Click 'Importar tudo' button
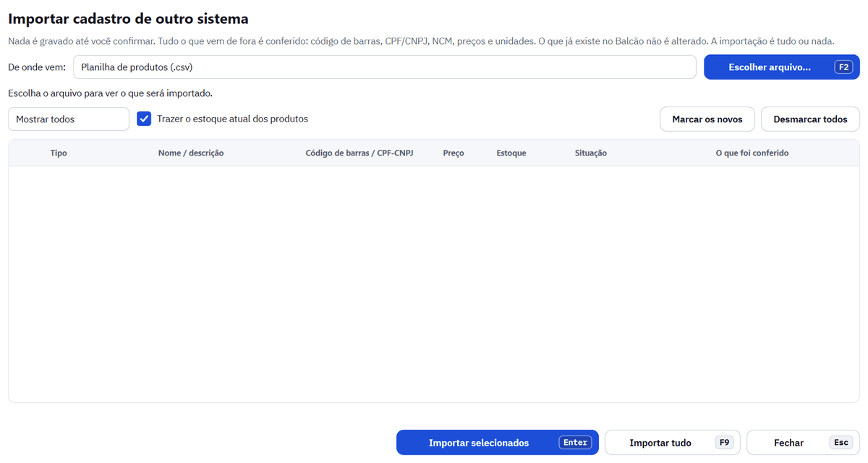Image resolution: width=868 pixels, height=463 pixels. pos(672,443)
